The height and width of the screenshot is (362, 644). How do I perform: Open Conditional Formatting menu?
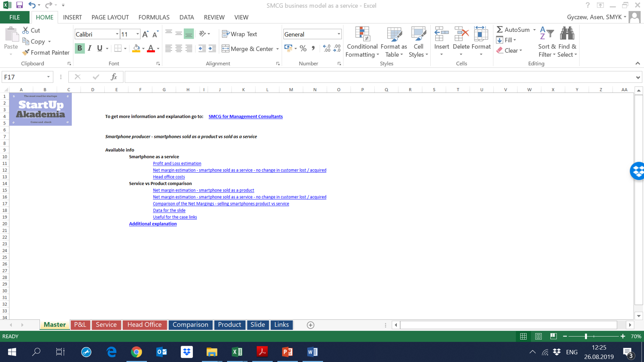(362, 42)
